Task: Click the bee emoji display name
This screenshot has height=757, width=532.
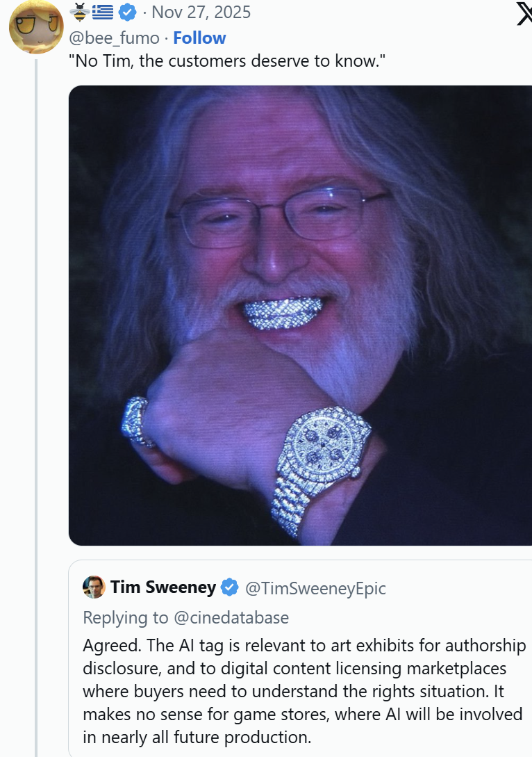Action: coord(79,12)
